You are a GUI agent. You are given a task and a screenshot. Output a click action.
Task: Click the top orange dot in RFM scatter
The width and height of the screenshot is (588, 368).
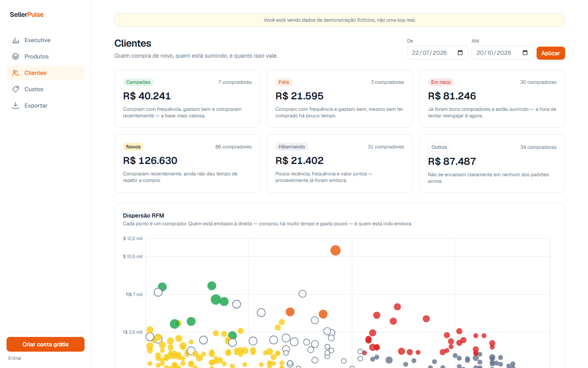(335, 250)
